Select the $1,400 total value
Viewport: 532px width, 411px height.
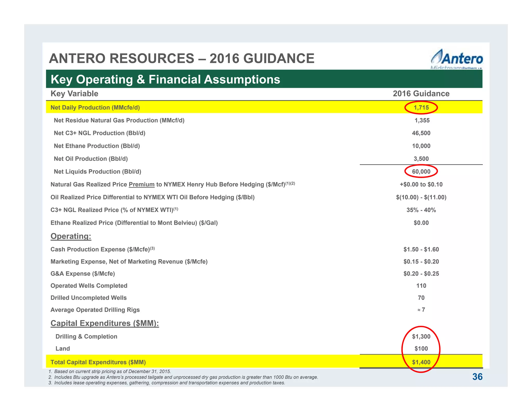pyautogui.click(x=421, y=362)
